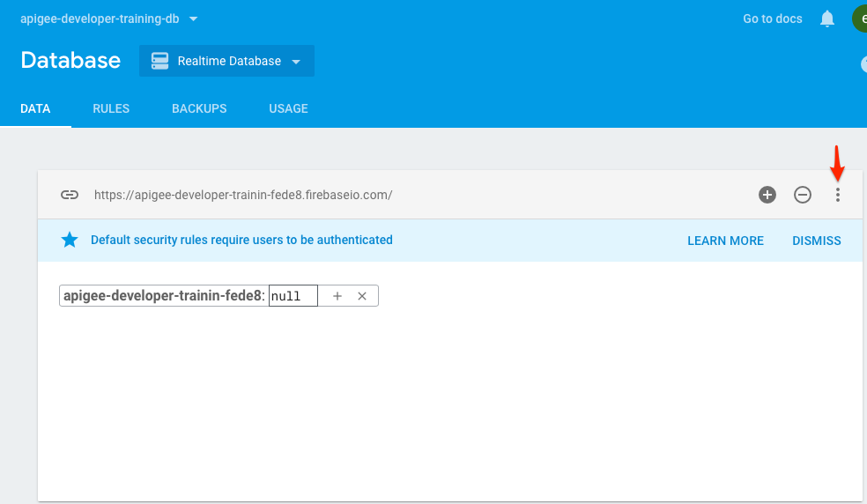Add child with the plus next to null
867x504 pixels.
[x=337, y=296]
